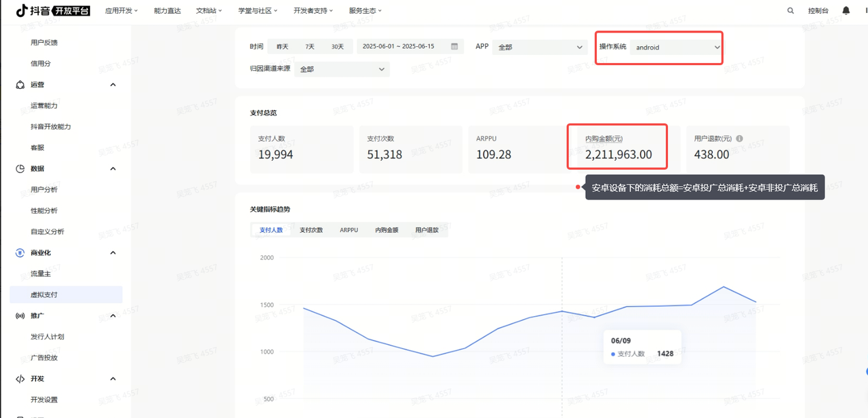
Task: Open the 操作系统 android dropdown
Action: [677, 47]
